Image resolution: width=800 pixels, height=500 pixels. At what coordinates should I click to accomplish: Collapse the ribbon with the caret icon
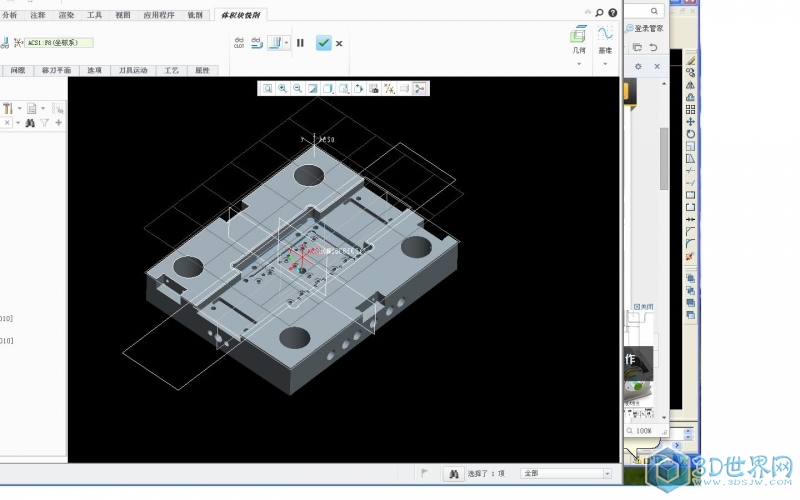coord(588,12)
